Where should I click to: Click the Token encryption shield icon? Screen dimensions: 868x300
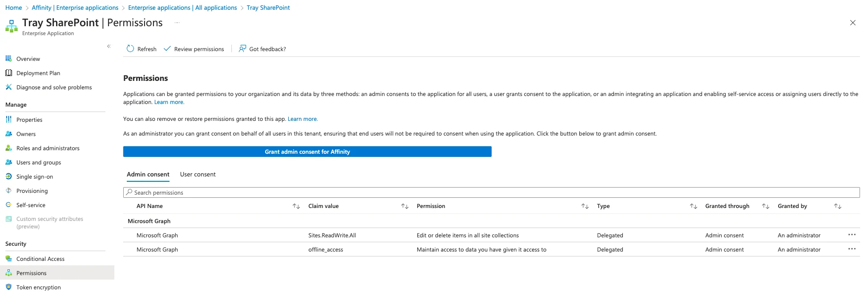click(x=8, y=287)
